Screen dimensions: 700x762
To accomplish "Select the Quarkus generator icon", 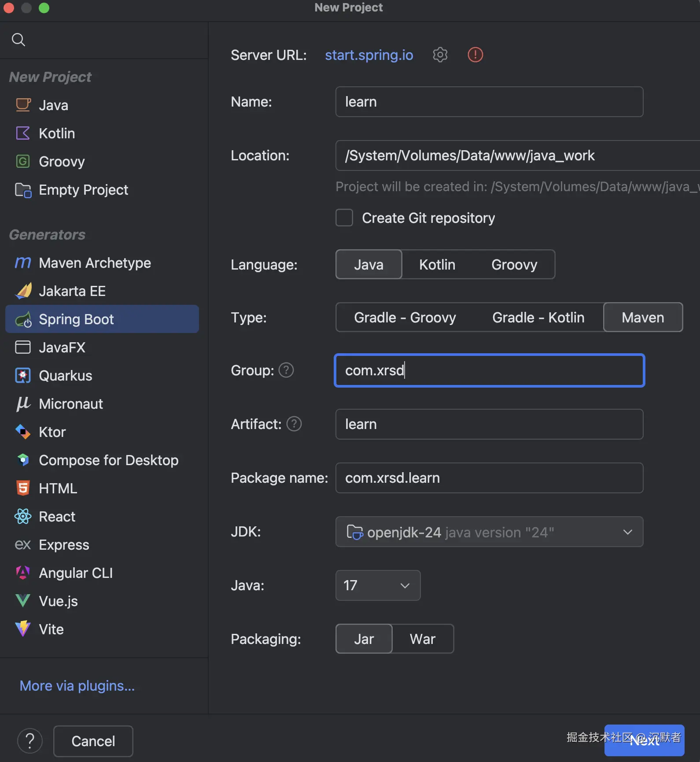I will pos(23,376).
